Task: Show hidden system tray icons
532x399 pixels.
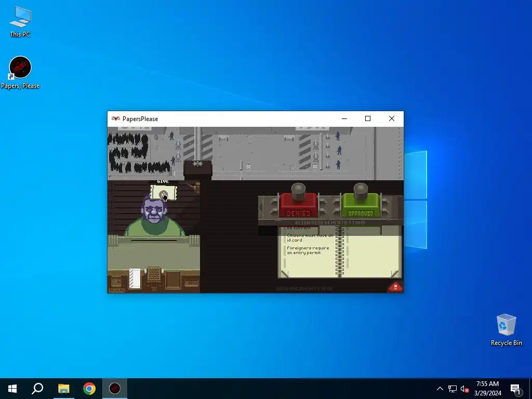Action: [x=440, y=389]
